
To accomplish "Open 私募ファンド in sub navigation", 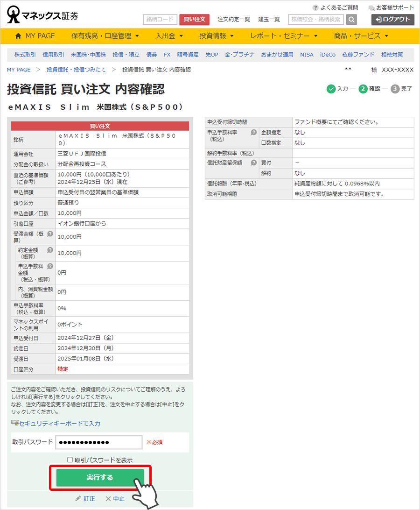I will [358, 55].
